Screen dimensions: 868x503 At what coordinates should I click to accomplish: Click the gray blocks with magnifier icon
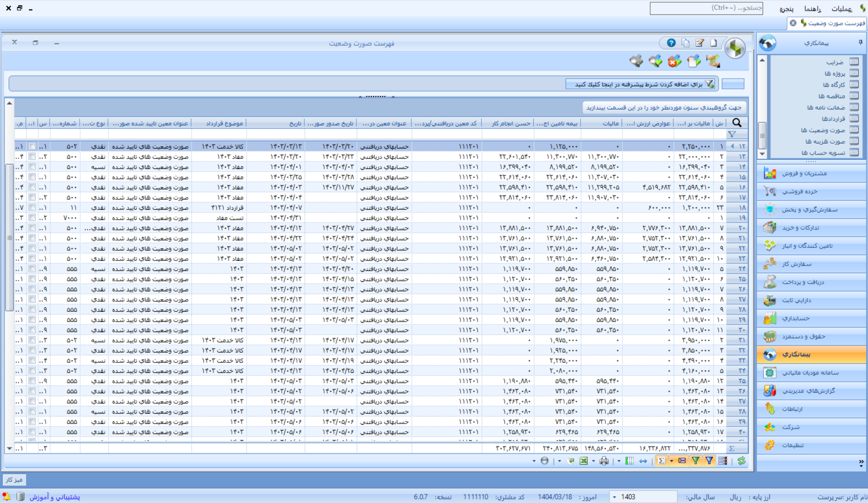636,61
